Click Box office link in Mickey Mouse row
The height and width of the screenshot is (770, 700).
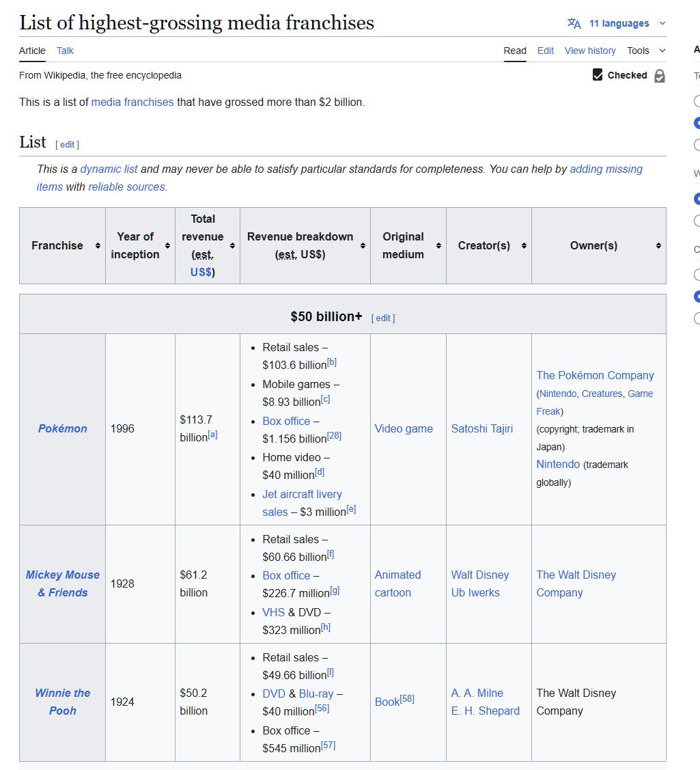click(x=286, y=575)
